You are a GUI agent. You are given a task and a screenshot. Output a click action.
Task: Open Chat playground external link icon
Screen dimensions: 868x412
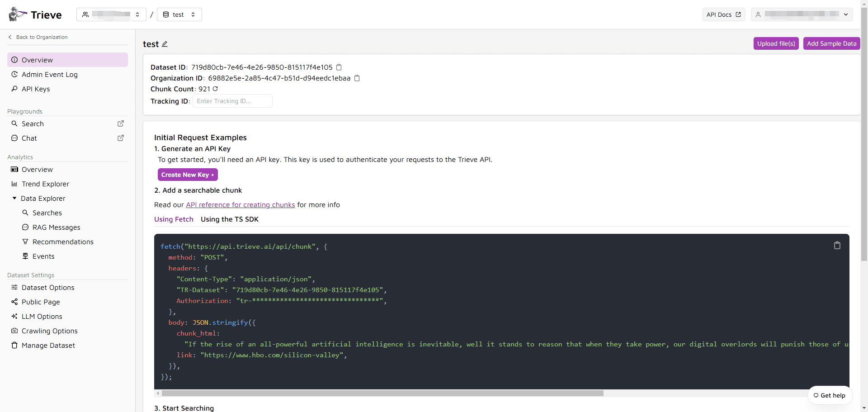(x=121, y=138)
